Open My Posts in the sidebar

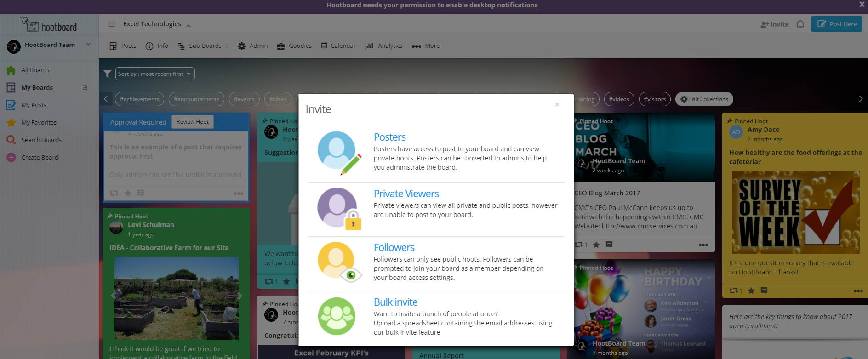click(x=34, y=105)
